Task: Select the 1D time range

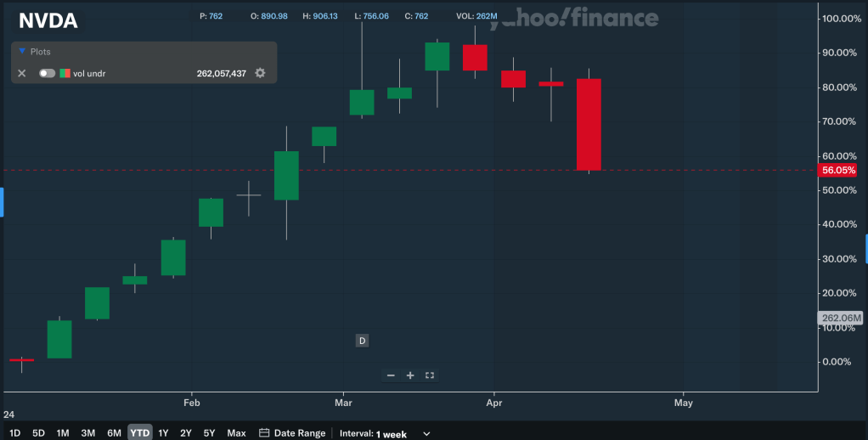Action: point(14,433)
